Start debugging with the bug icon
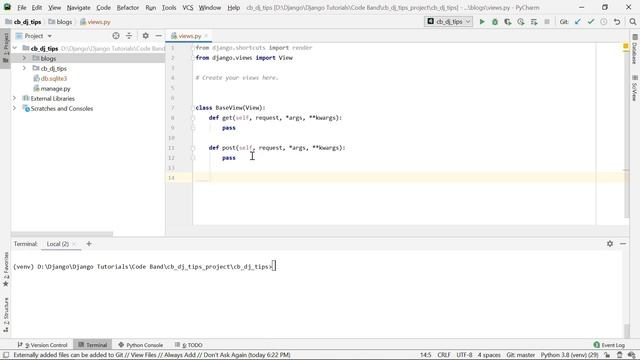The width and height of the screenshot is (640, 360). [x=495, y=22]
